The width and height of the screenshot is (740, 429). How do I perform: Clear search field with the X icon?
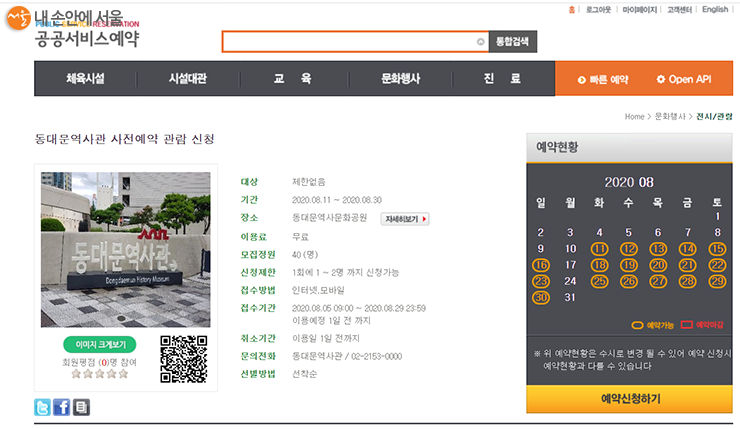click(481, 42)
